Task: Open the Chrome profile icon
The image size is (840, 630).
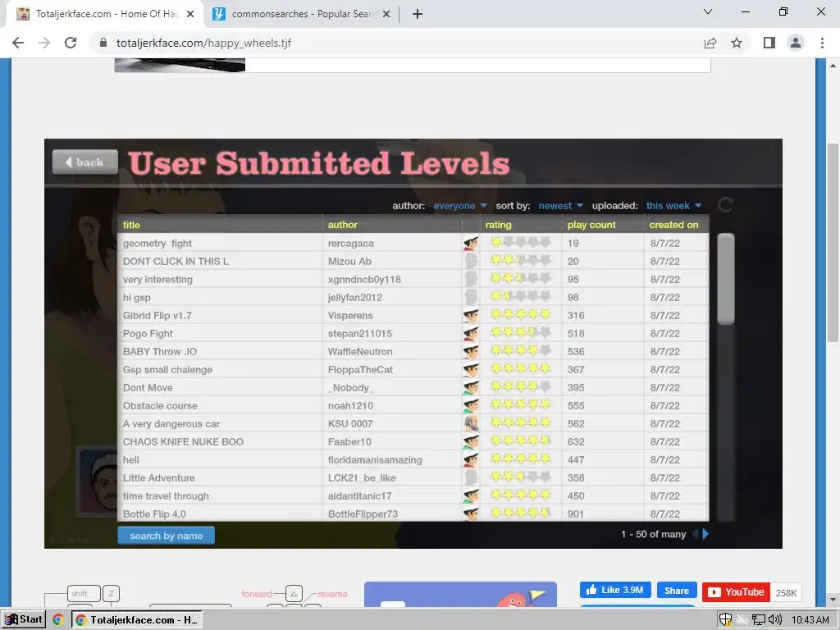Action: [x=796, y=43]
